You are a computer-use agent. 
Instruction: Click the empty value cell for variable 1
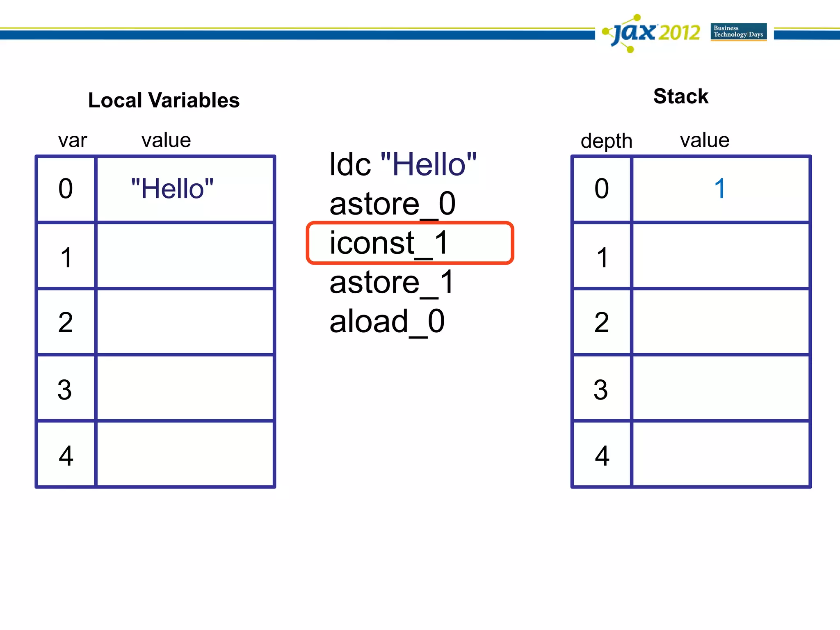point(185,256)
